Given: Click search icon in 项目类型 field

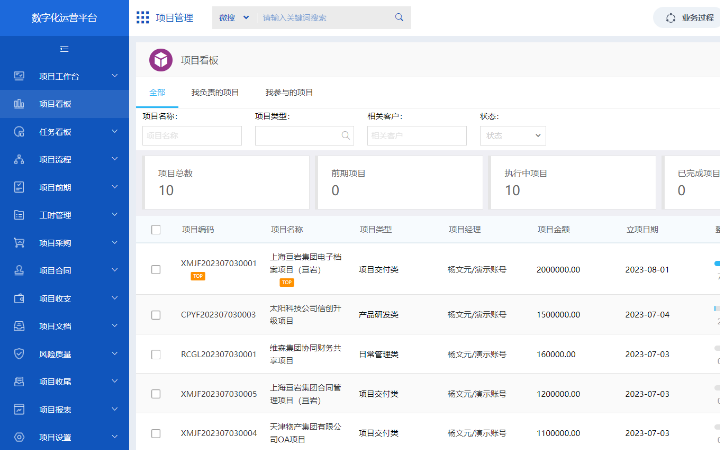Looking at the screenshot, I should [x=346, y=135].
